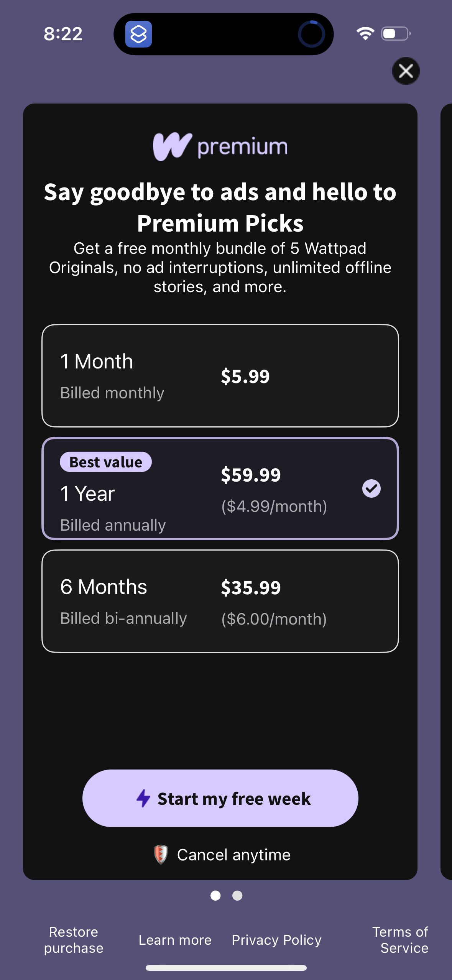Tap the shield icon beside Cancel anytime

click(x=161, y=855)
